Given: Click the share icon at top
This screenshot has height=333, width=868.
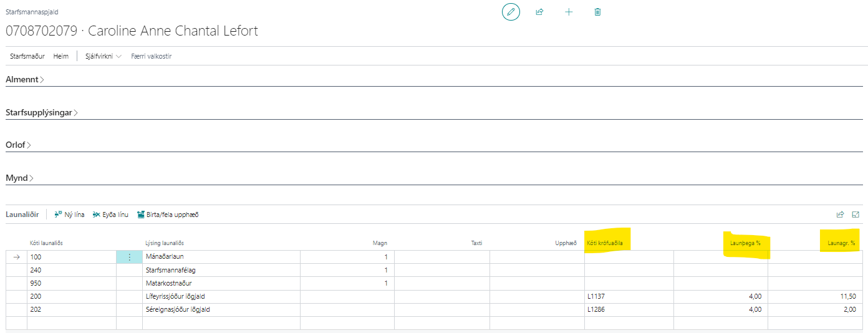Looking at the screenshot, I should [x=539, y=12].
